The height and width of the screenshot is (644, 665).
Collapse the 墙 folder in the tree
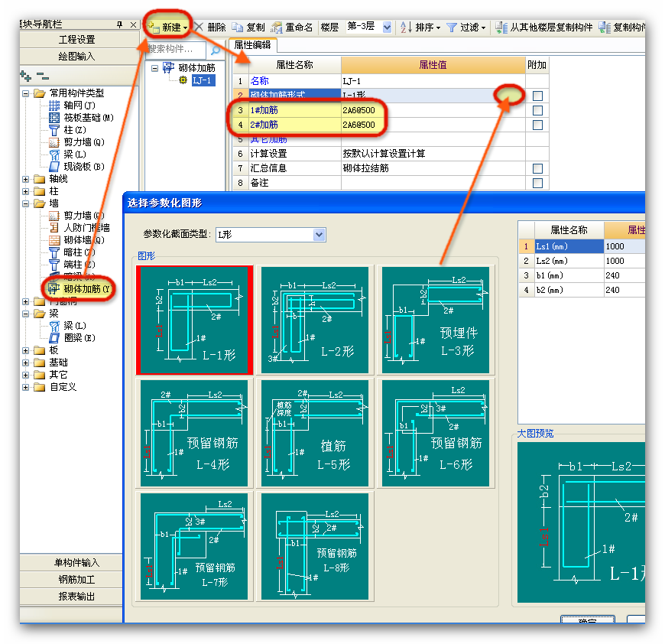click(26, 203)
